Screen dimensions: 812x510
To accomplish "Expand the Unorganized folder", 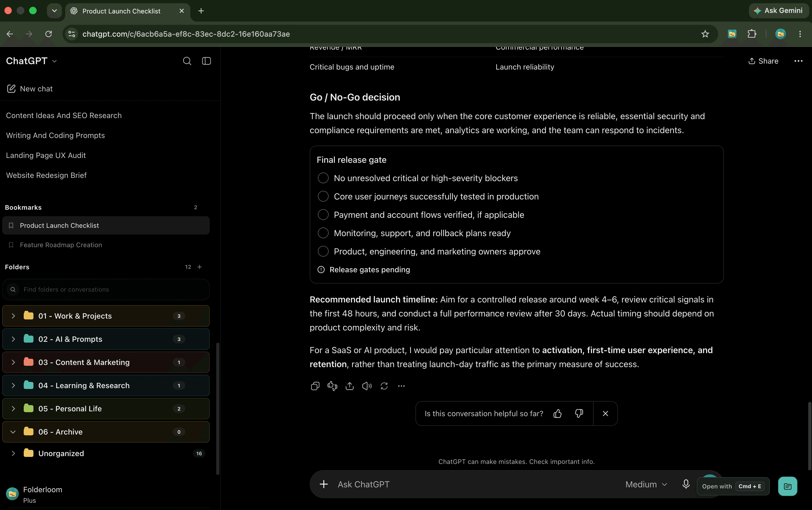I will click(13, 453).
